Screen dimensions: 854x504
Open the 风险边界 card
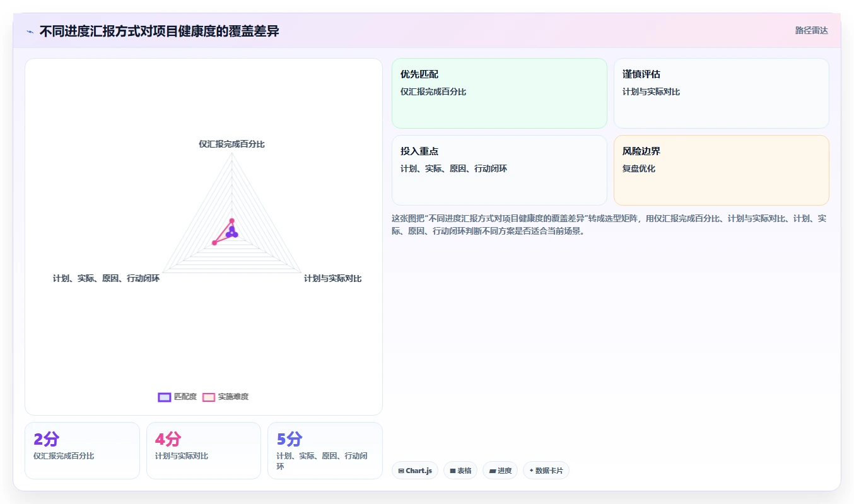tap(721, 170)
